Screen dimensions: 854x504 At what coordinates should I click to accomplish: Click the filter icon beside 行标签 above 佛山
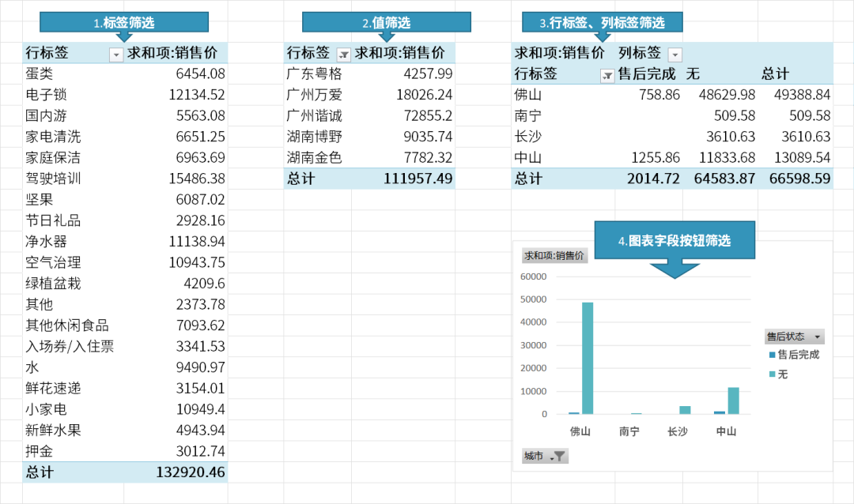607,76
